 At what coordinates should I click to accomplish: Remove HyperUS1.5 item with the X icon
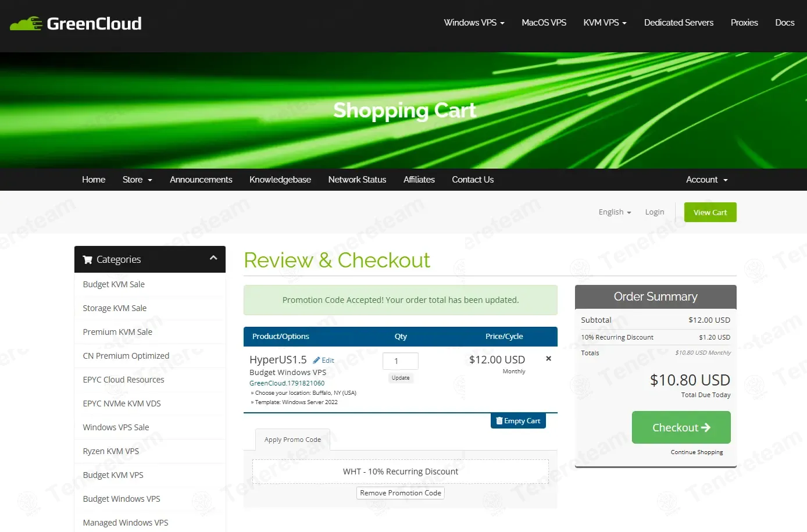pos(548,359)
